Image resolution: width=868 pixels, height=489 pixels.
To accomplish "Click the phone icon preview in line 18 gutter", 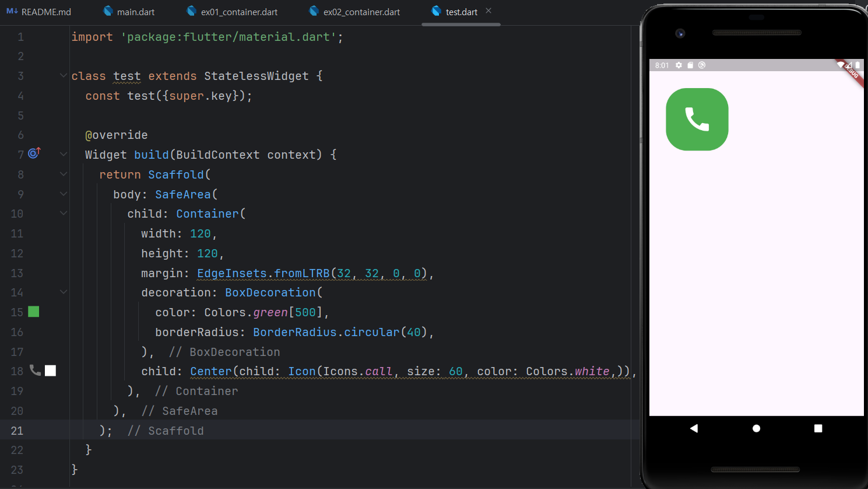I will 36,370.
